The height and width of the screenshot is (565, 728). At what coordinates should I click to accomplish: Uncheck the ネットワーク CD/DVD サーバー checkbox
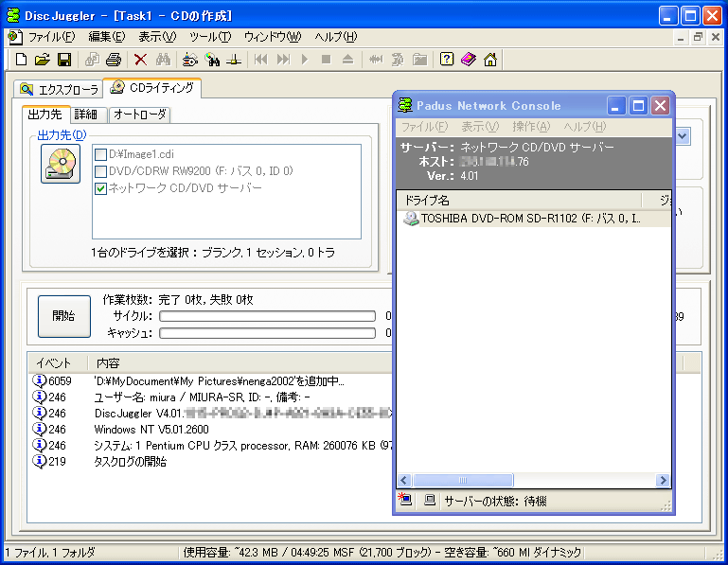pos(100,188)
